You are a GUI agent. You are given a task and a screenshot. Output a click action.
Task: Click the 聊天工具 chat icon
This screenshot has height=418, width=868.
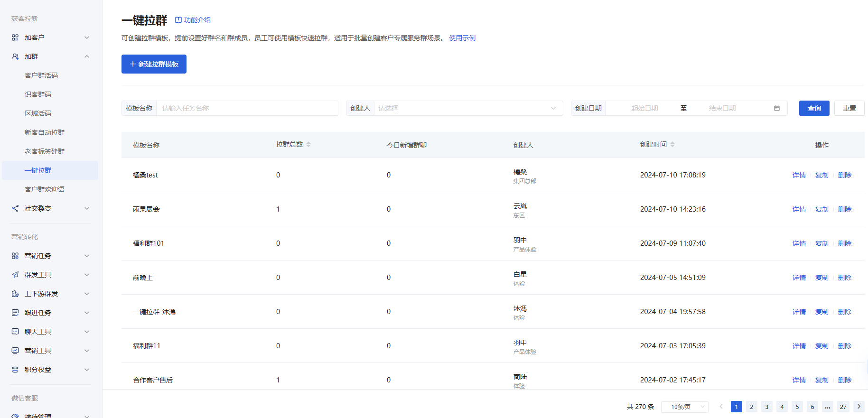[x=15, y=332]
